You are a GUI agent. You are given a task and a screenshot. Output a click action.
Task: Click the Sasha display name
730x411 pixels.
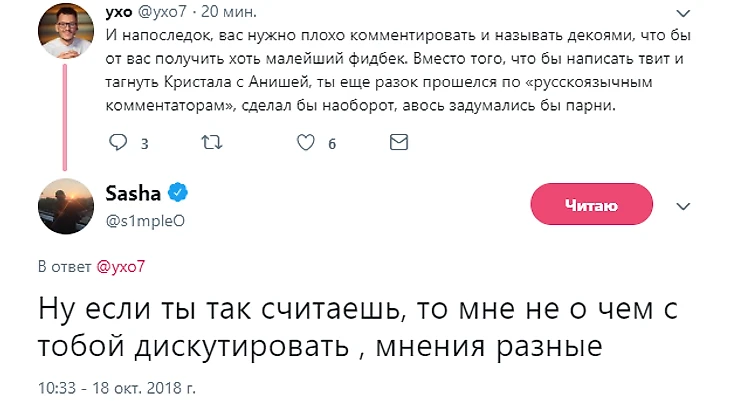(133, 192)
